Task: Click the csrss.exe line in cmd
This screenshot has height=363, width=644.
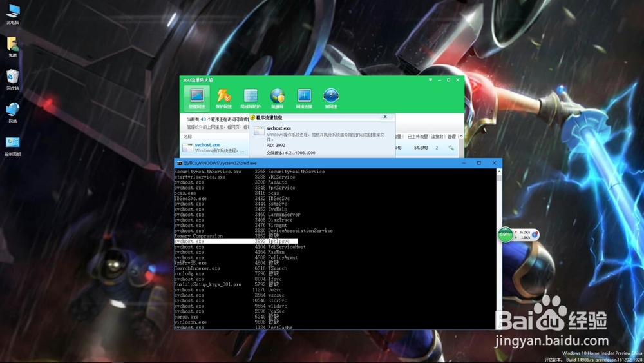Action: [x=227, y=317]
